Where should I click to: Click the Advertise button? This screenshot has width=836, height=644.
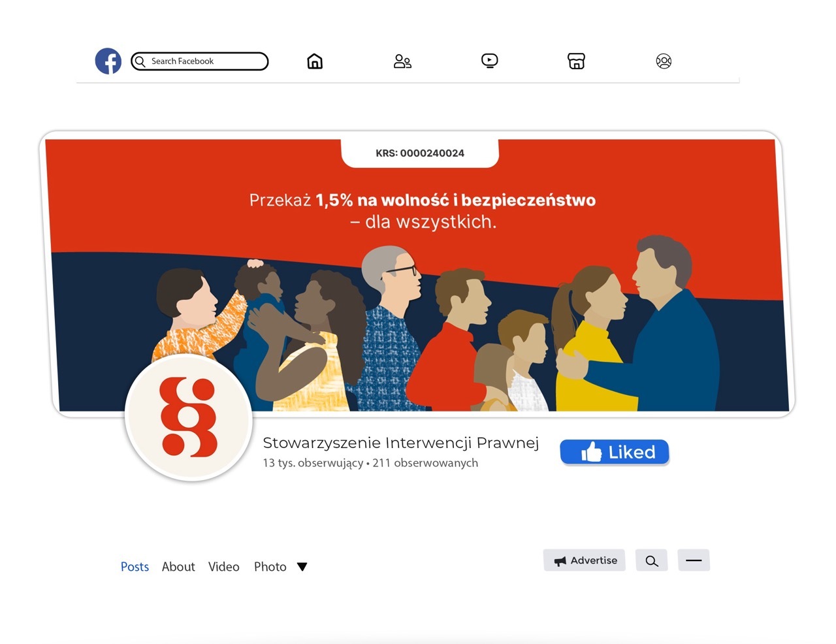click(x=585, y=560)
